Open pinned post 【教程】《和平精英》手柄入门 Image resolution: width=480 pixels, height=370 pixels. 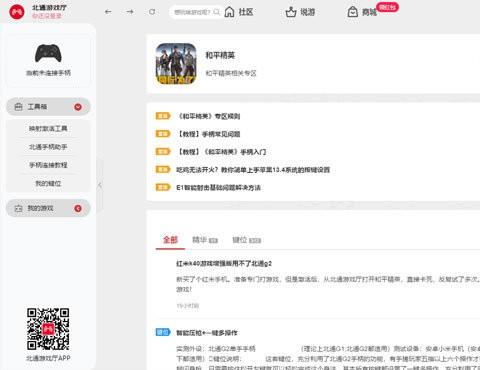pyautogui.click(x=221, y=152)
